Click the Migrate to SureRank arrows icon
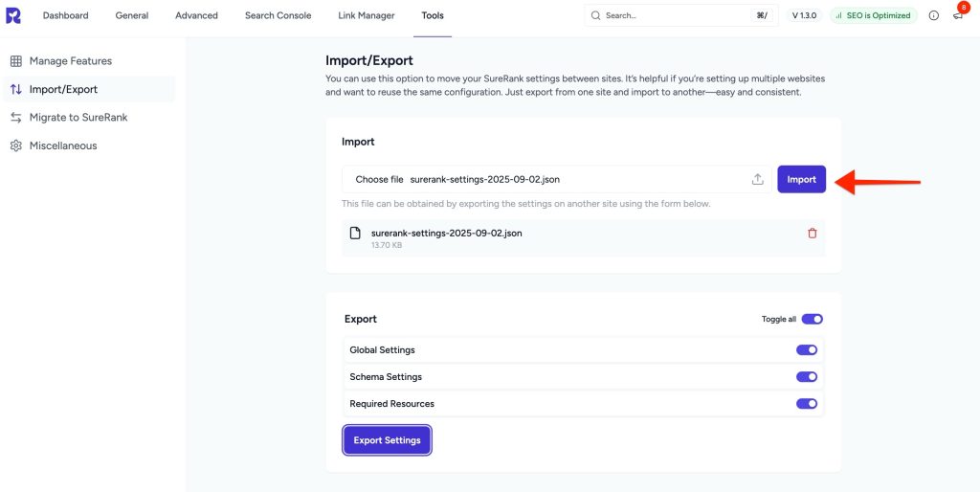Viewport: 980px width, 492px height. tap(16, 118)
